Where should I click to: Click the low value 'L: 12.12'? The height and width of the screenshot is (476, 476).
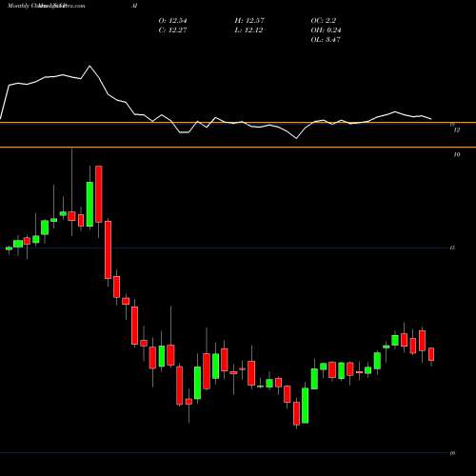click(248, 30)
